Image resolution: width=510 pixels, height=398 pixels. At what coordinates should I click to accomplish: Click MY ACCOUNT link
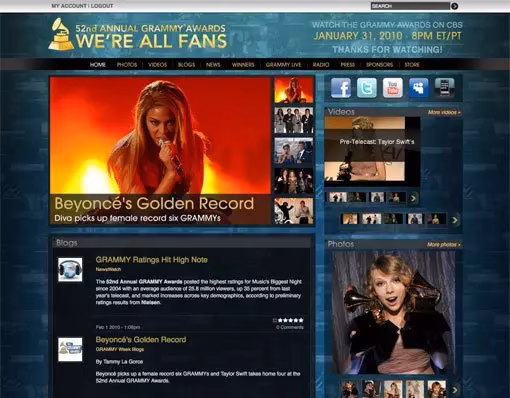coord(69,6)
